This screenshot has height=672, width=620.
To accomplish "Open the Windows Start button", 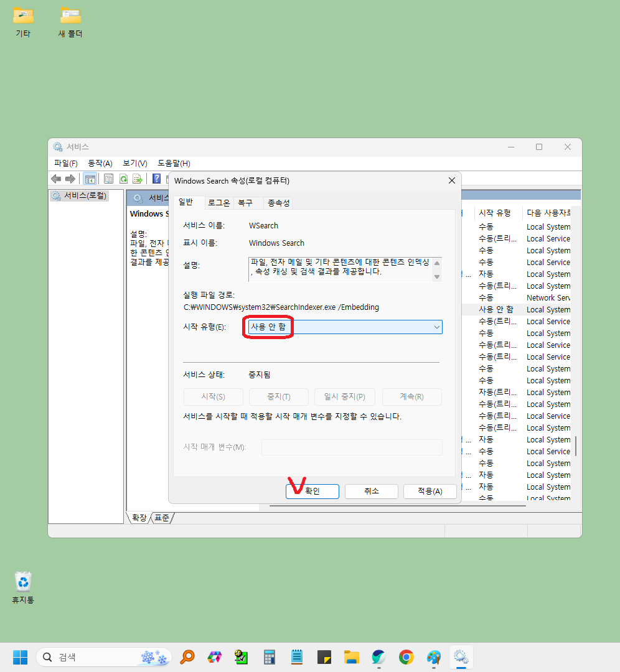I will [x=20, y=657].
